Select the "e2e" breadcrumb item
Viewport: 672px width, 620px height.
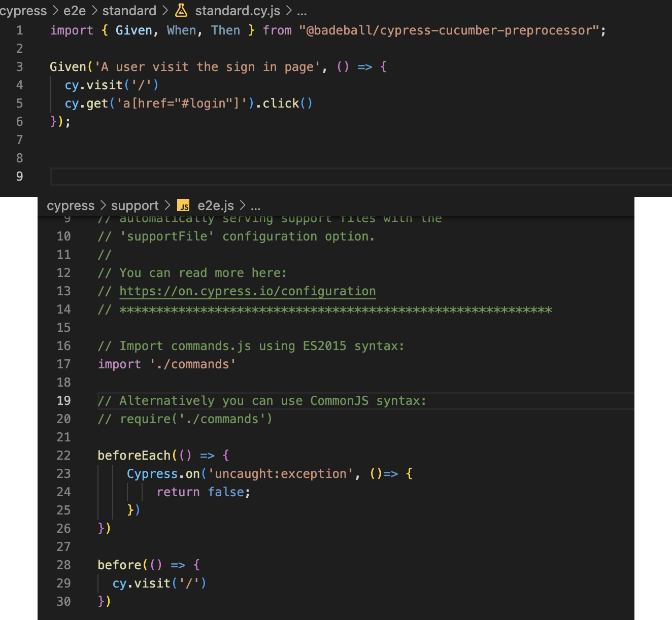[x=74, y=11]
